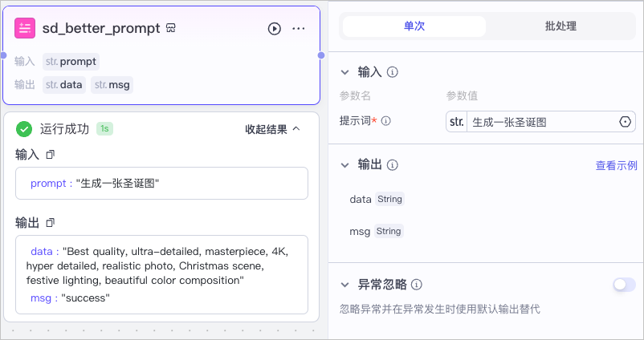Screen dimensions: 644x340
Task: Click the 提示词 value input field
Action: click(540, 122)
